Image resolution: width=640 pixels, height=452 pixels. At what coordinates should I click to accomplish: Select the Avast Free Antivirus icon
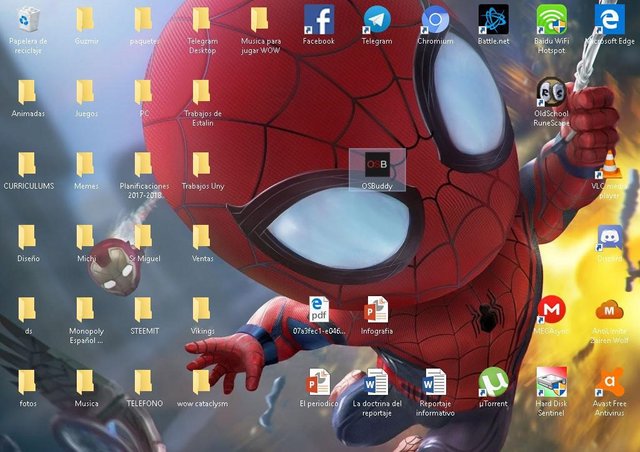click(x=609, y=382)
